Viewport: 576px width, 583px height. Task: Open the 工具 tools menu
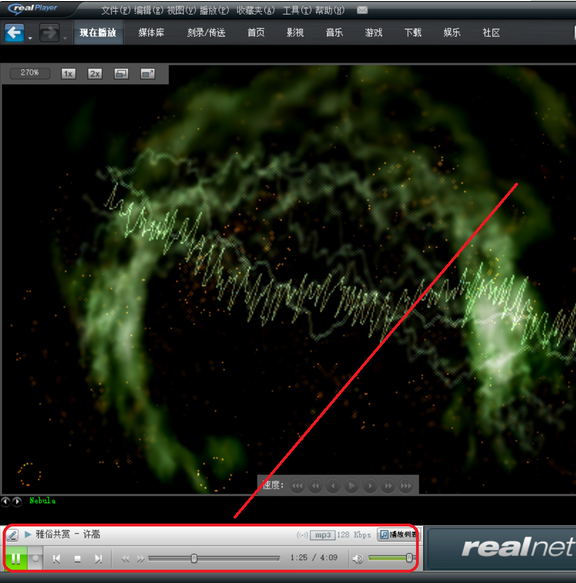tap(297, 10)
